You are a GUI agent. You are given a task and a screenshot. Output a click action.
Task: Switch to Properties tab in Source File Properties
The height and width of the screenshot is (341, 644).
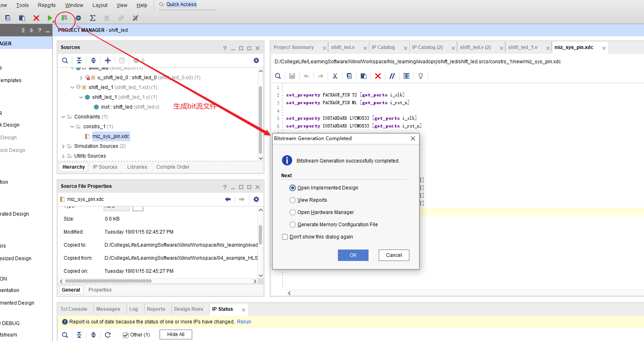(100, 290)
